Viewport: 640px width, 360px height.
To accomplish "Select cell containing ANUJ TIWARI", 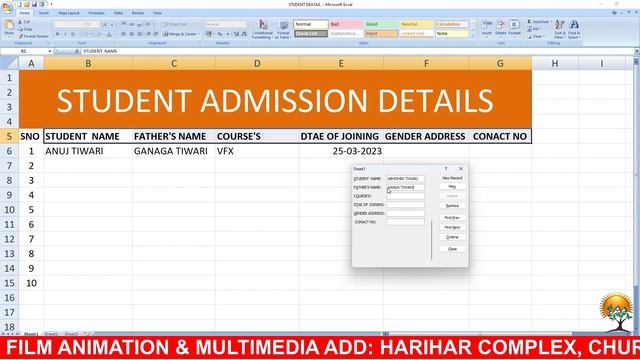I will [x=88, y=151].
